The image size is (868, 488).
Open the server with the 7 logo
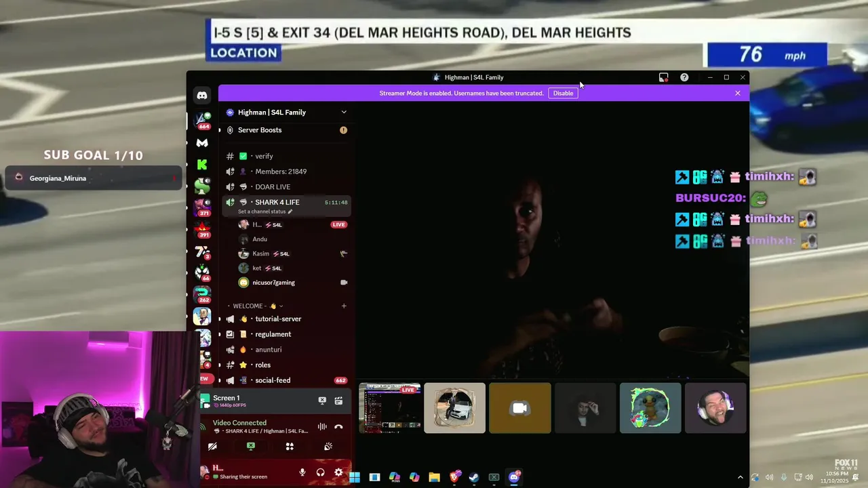(x=202, y=251)
